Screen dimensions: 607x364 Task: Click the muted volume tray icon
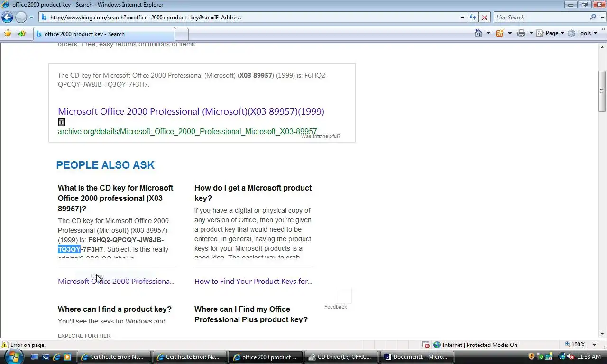[x=570, y=357]
